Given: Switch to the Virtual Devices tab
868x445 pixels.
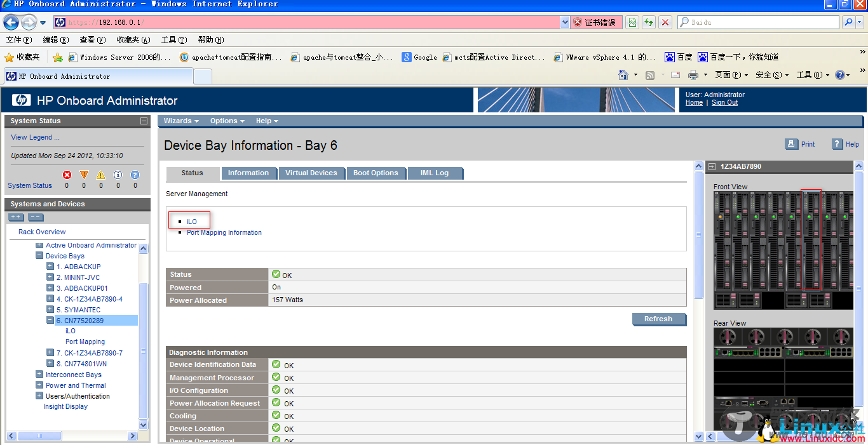Looking at the screenshot, I should pos(311,173).
